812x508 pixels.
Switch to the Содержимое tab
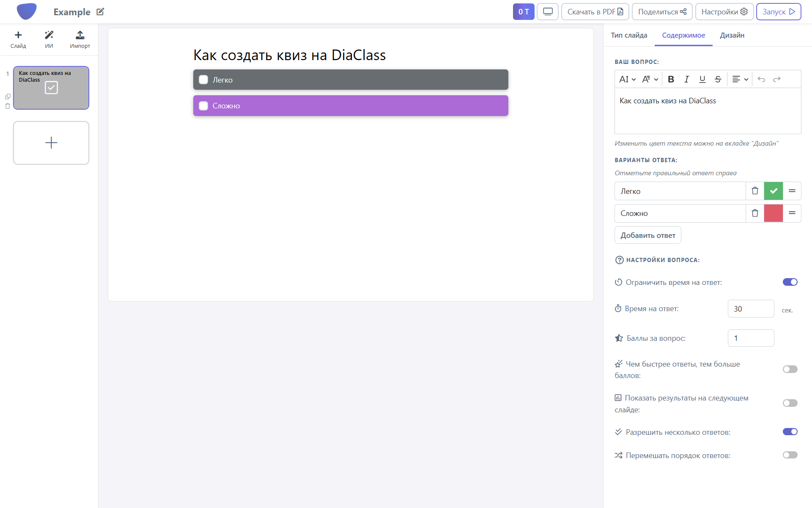[683, 35]
